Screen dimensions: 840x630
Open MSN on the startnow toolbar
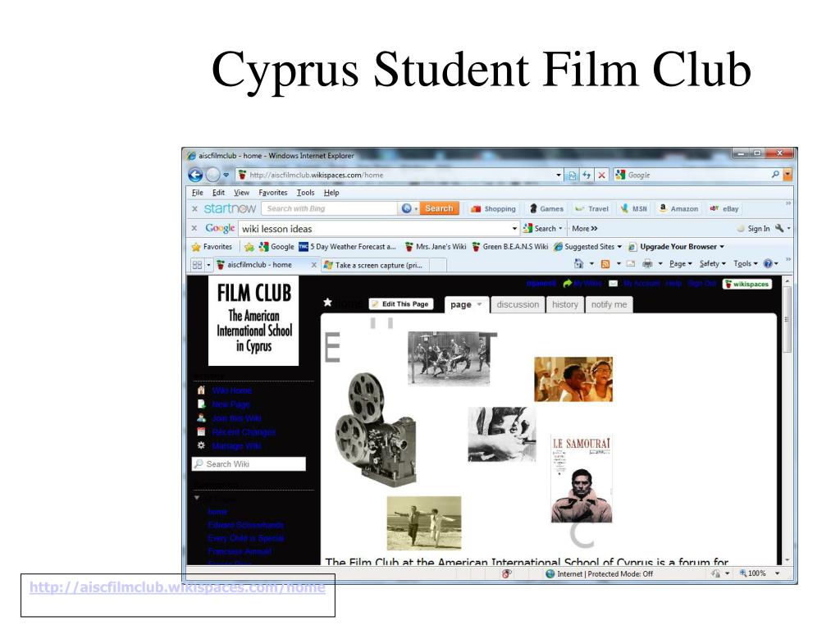pyautogui.click(x=634, y=209)
